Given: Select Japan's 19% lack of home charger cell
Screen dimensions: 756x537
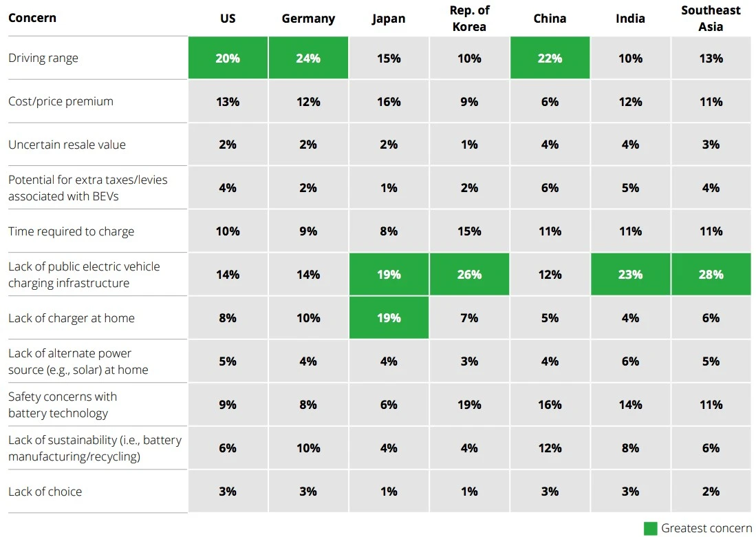Looking at the screenshot, I should tap(389, 318).
